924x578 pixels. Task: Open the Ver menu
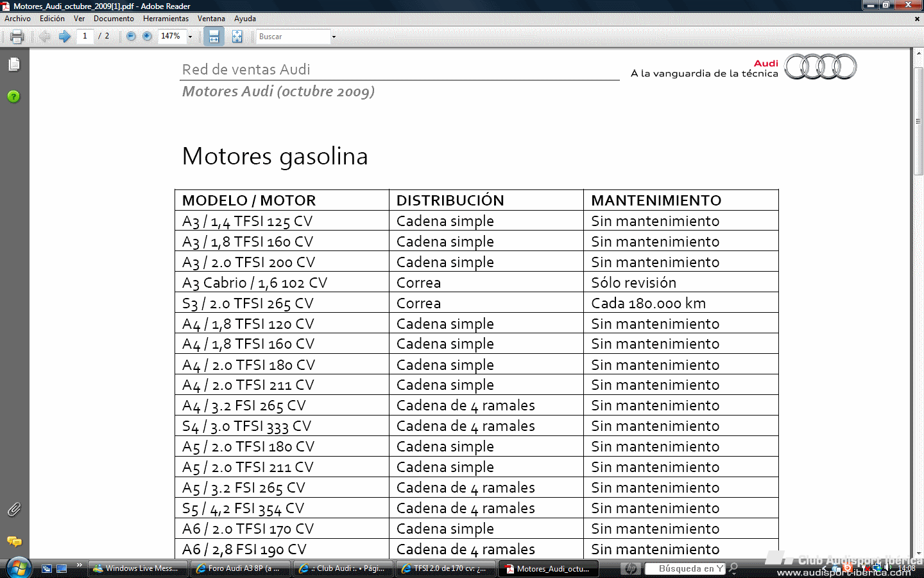tap(79, 19)
